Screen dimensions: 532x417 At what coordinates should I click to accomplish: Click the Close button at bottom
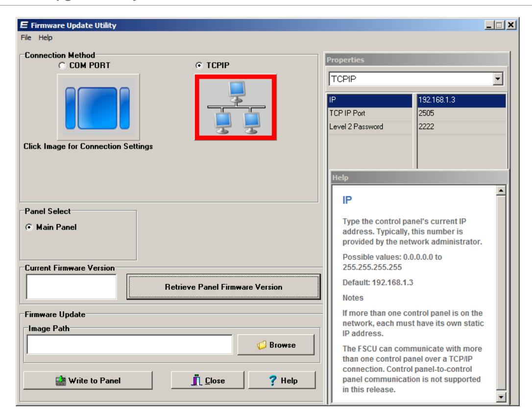tap(208, 380)
